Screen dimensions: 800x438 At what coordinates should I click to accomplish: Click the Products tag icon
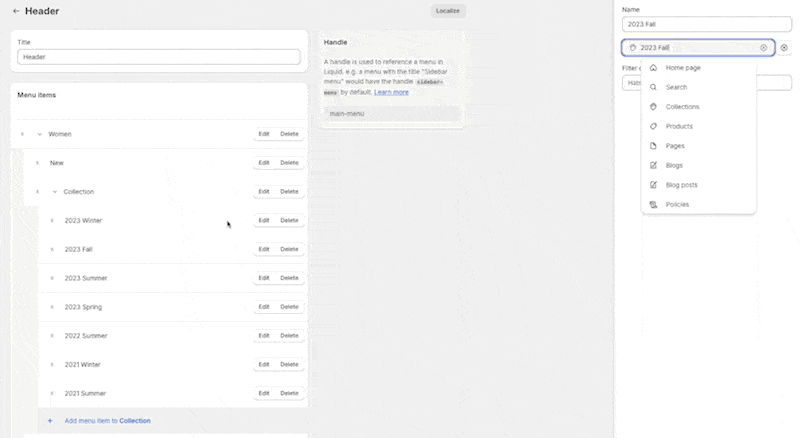(x=653, y=126)
